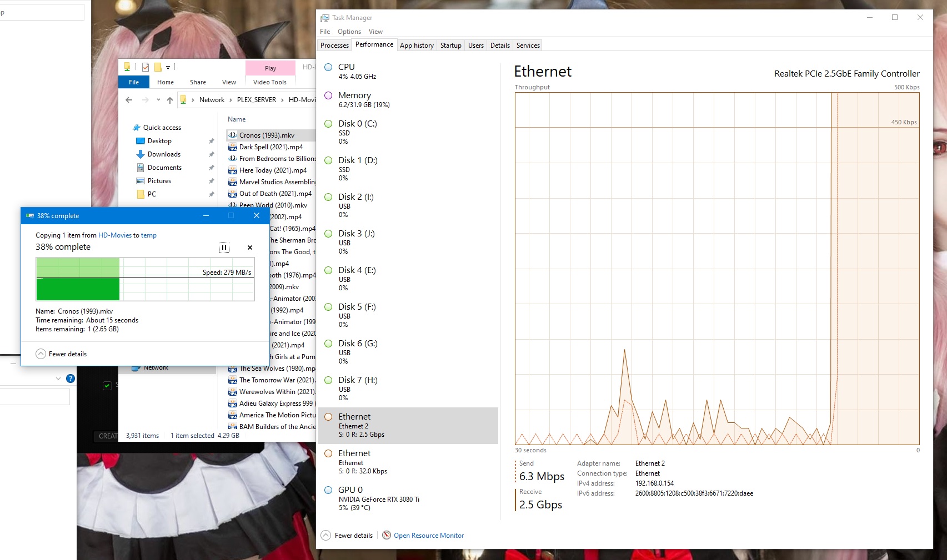Unpin Downloads from Quick access
Image resolution: width=947 pixels, height=560 pixels.
point(212,154)
